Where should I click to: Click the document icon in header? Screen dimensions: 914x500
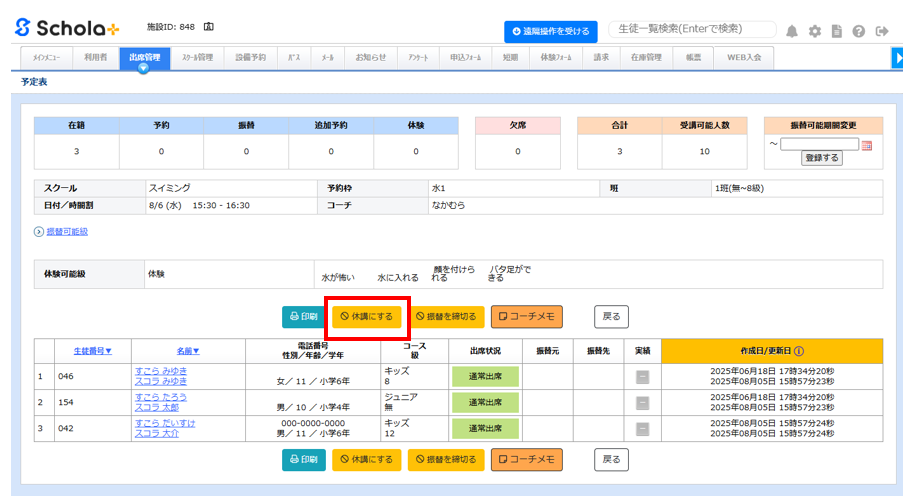[836, 31]
